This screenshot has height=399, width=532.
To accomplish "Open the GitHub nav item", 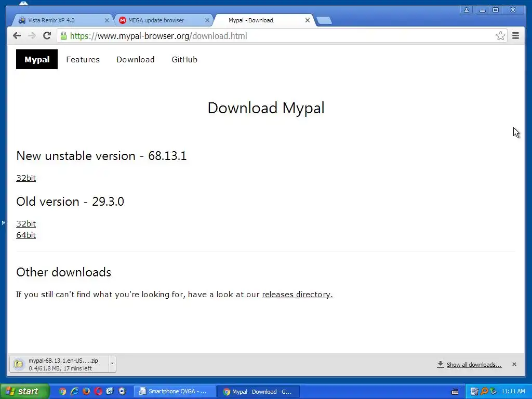I will 184,59.
